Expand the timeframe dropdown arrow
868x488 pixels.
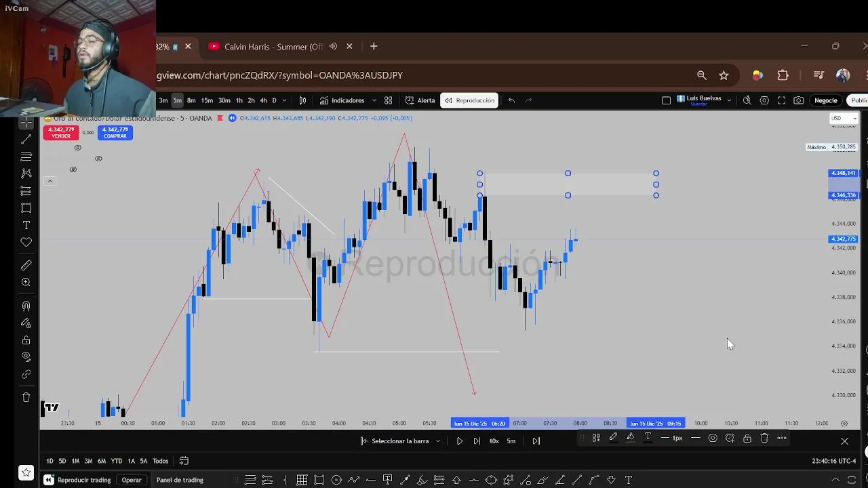285,100
